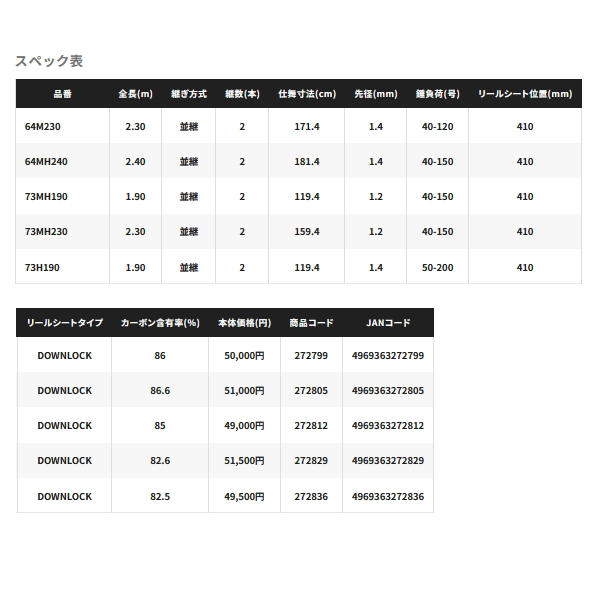
Task: Click closed length value 171.4
Action: 307,127
